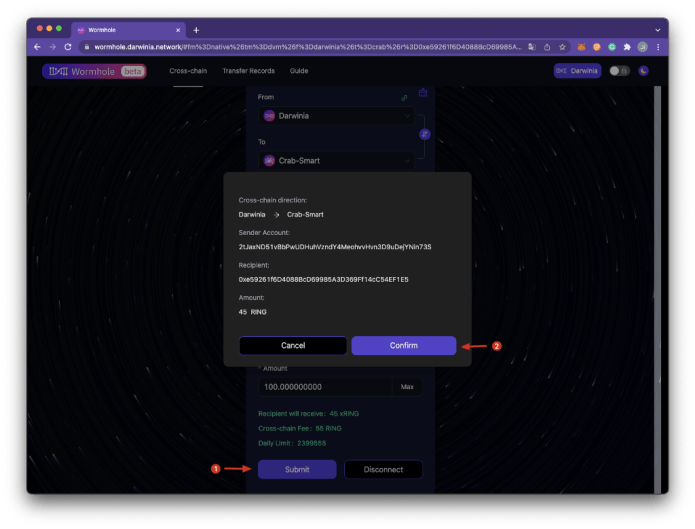Viewport: 695px width, 529px height.
Task: Toggle the network mode switch in header
Action: click(619, 71)
